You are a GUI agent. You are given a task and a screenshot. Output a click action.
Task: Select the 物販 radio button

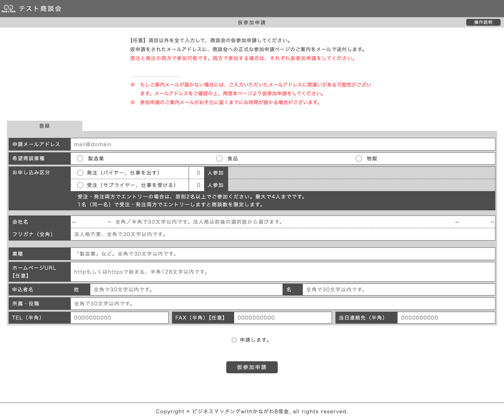pos(359,158)
